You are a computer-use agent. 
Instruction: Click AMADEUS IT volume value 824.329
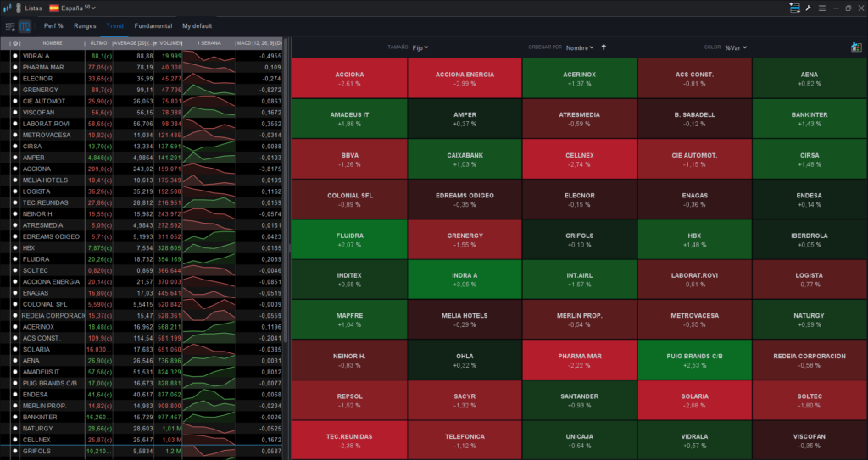coord(169,372)
